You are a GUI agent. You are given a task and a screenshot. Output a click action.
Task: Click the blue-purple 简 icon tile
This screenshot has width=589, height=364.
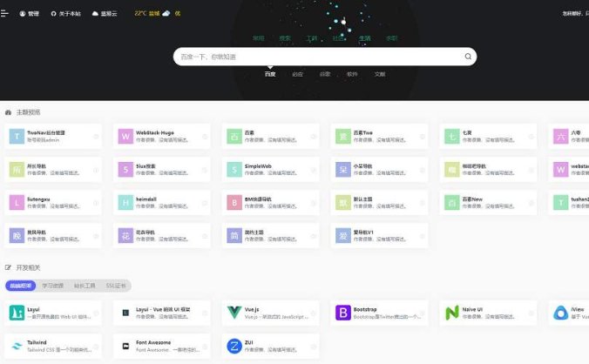tap(234, 236)
